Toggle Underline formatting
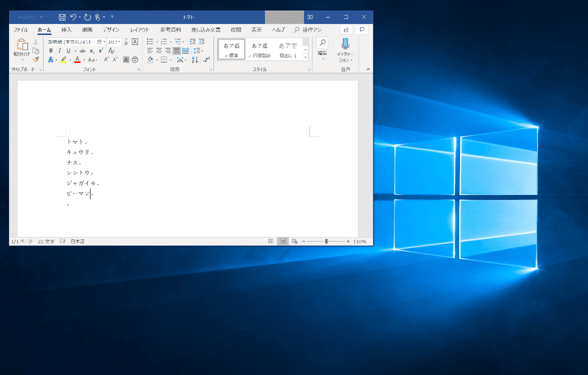Image resolution: width=588 pixels, height=375 pixels. coord(68,50)
